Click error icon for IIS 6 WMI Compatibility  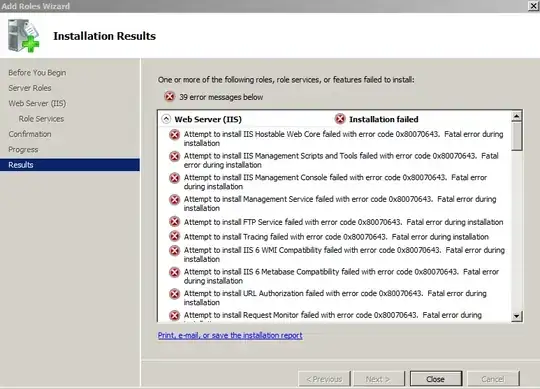coord(175,251)
